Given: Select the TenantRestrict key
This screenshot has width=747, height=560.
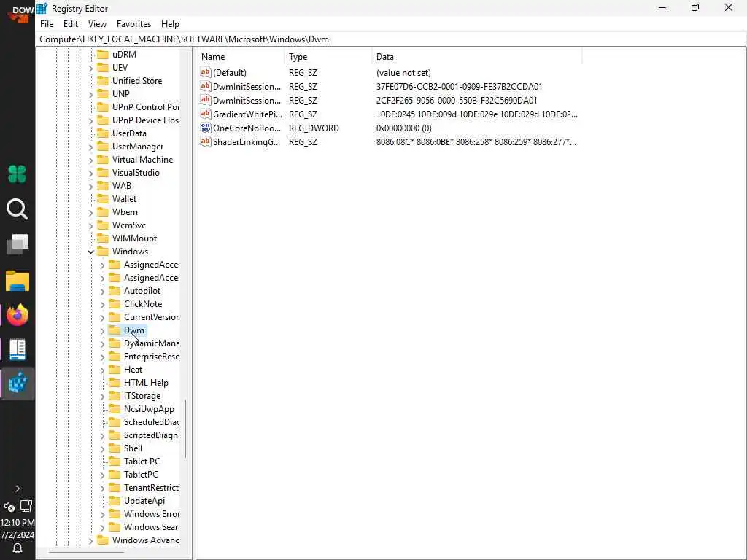Looking at the screenshot, I should tap(151, 488).
